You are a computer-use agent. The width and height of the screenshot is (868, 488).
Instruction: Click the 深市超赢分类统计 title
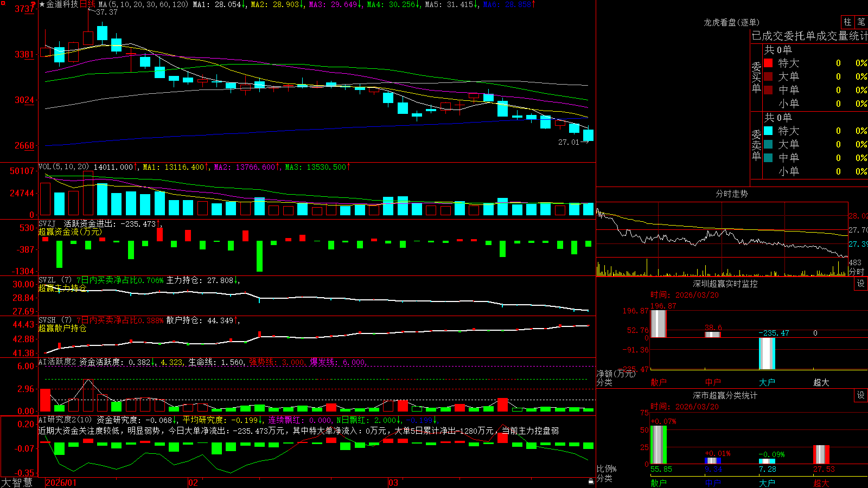(x=725, y=395)
